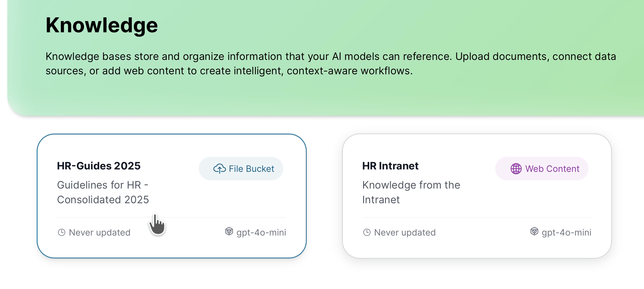Click the Web Content source type pill
This screenshot has height=289, width=644.
(x=542, y=168)
